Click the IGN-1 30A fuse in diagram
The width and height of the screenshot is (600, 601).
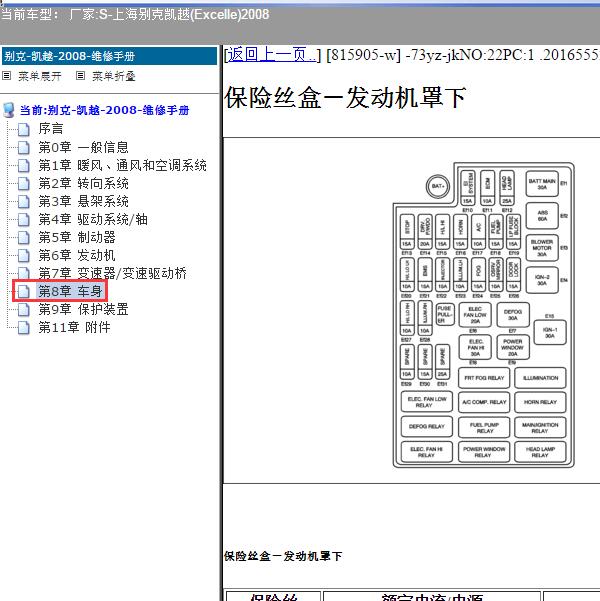coord(550,333)
